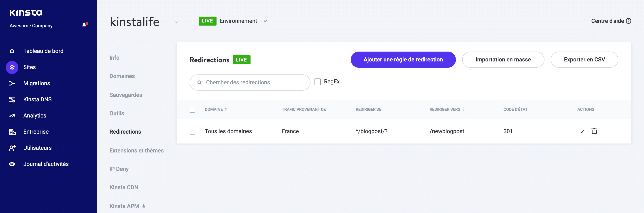The width and height of the screenshot is (644, 213).
Task: Switch to the Info tab
Action: 114,58
